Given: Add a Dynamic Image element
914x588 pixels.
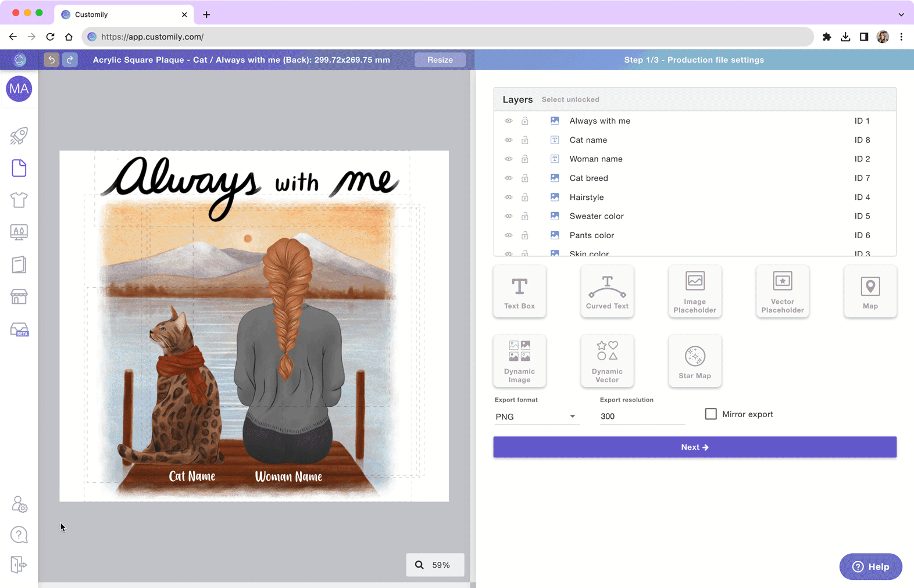Looking at the screenshot, I should coord(519,361).
